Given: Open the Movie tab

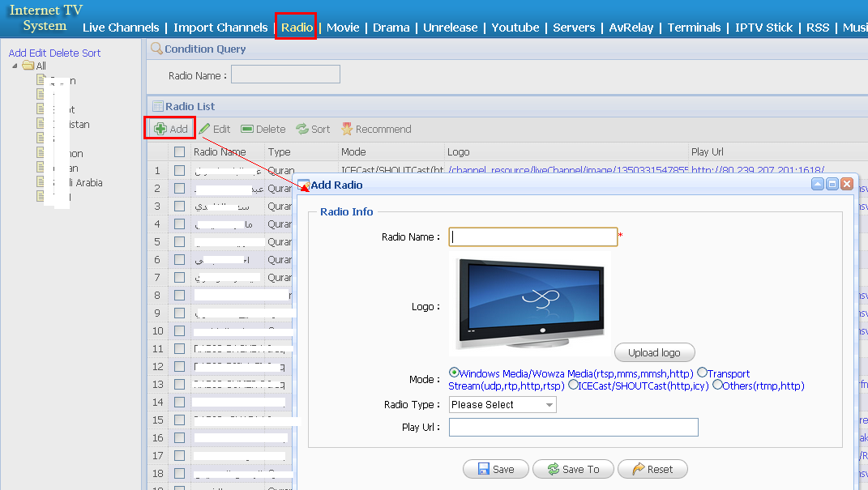Looking at the screenshot, I should click(343, 28).
